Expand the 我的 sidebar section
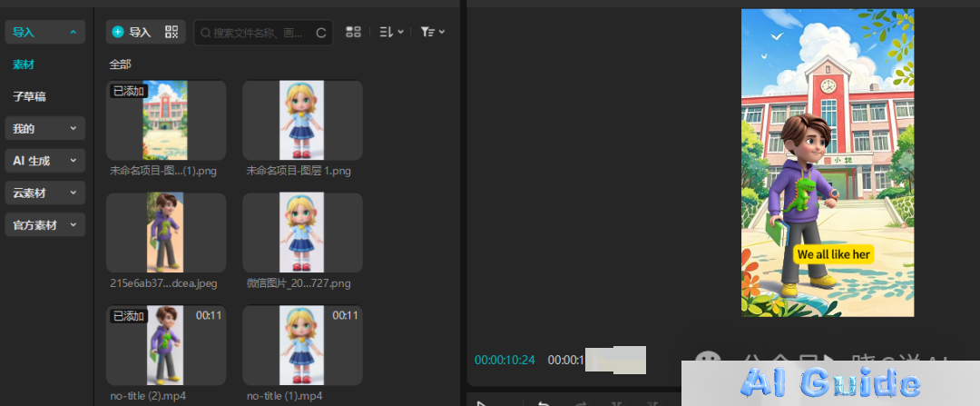This screenshot has height=406, width=980. click(44, 128)
